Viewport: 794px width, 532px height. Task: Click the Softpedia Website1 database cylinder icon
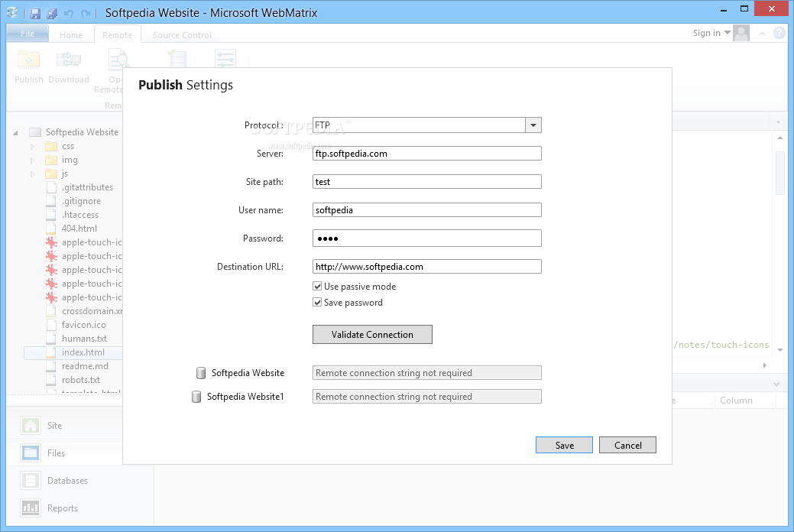tap(196, 397)
